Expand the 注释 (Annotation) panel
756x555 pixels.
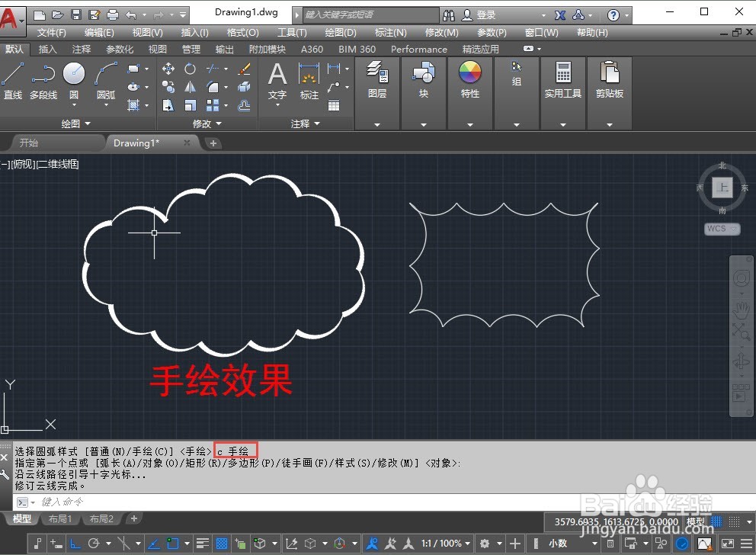[306, 124]
